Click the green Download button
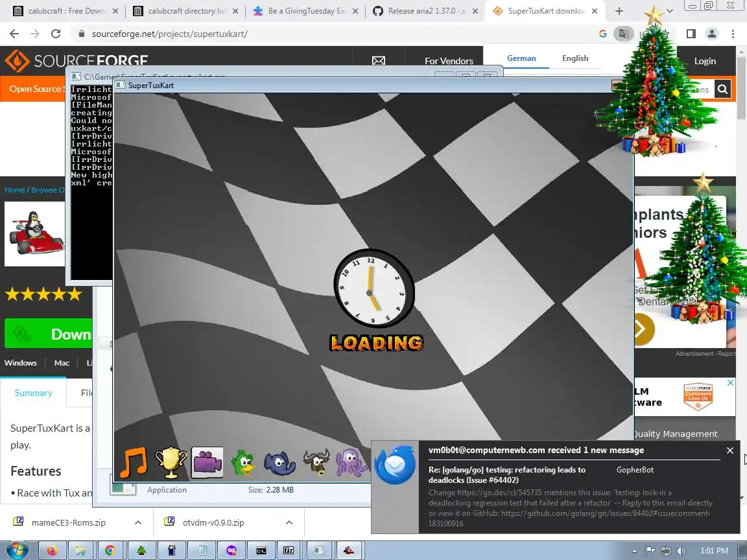The height and width of the screenshot is (560, 747). (49, 333)
